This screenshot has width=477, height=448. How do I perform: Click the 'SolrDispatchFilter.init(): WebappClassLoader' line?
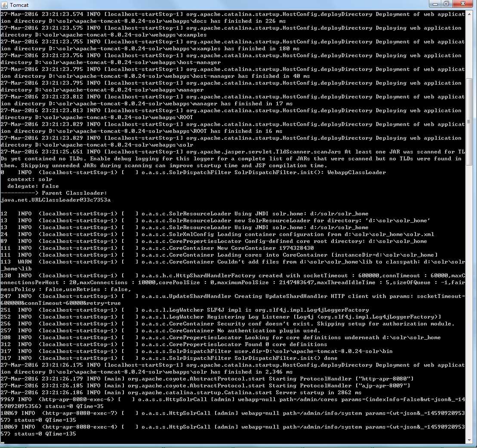[x=193, y=172]
